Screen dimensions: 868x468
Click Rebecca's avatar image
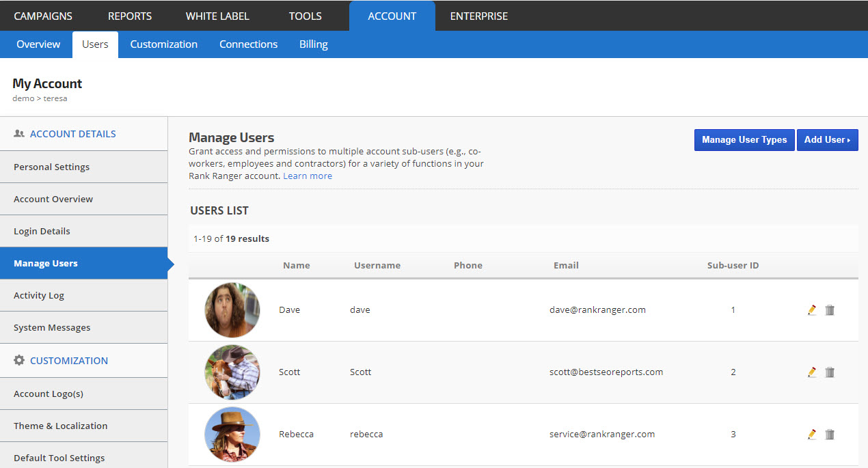click(232, 435)
